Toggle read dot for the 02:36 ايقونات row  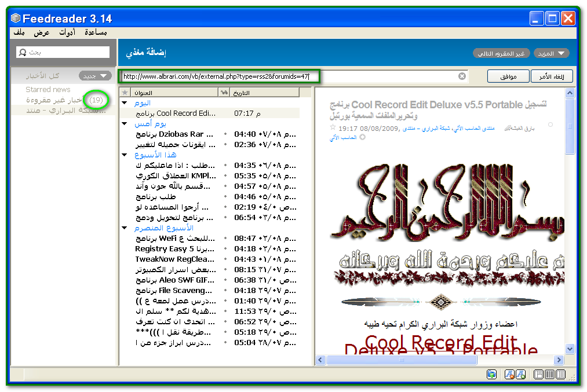(x=225, y=144)
